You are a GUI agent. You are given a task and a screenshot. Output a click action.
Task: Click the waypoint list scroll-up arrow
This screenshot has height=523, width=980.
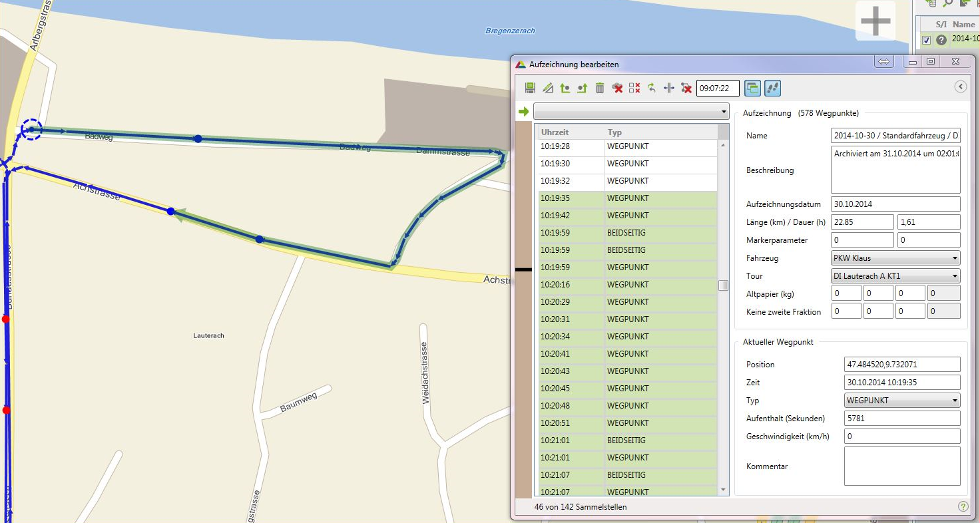coord(724,144)
